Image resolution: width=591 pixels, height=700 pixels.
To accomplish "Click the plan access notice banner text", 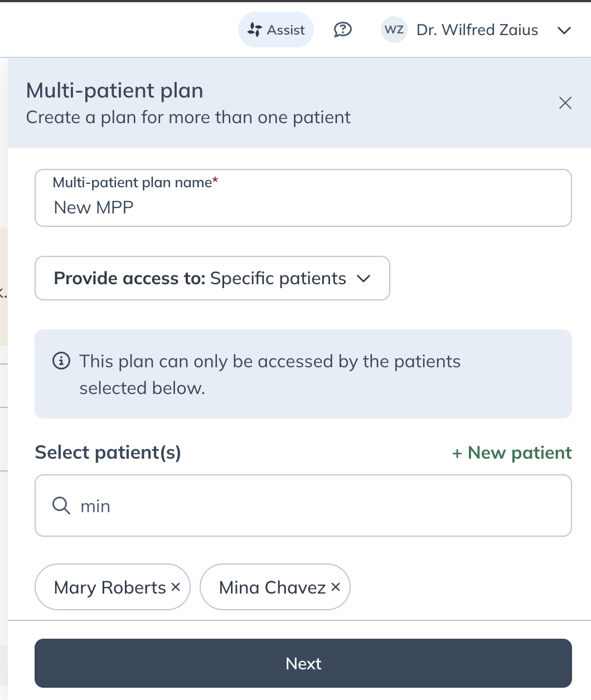I will (x=270, y=375).
